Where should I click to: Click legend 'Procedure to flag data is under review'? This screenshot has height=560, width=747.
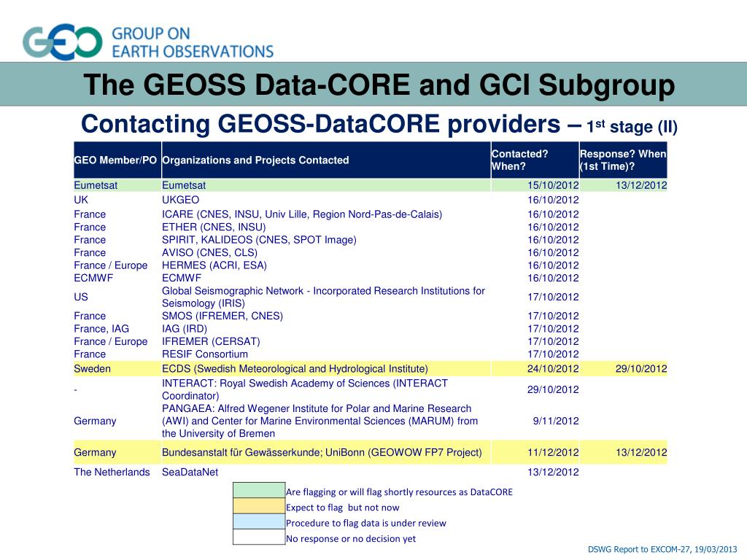click(366, 523)
